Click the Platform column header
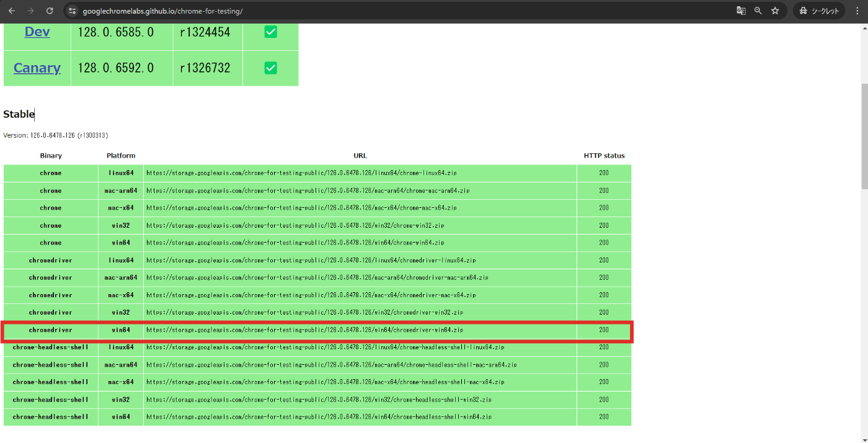Viewport: 868px width, 443px height. [x=121, y=156]
